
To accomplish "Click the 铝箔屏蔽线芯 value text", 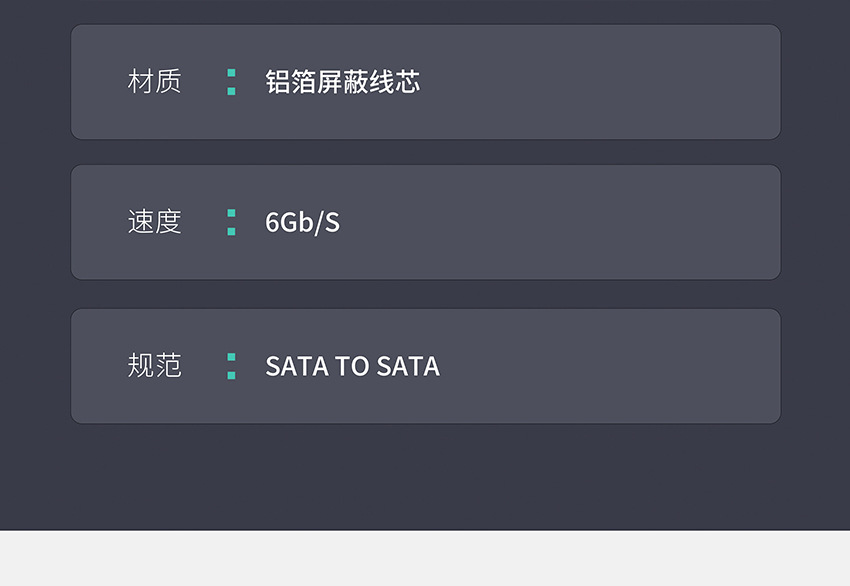I will pyautogui.click(x=342, y=82).
